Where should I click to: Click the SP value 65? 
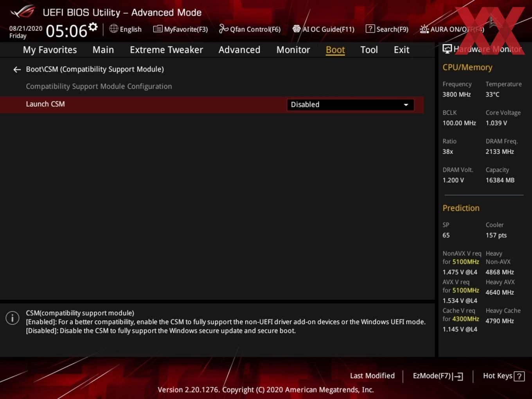446,235
